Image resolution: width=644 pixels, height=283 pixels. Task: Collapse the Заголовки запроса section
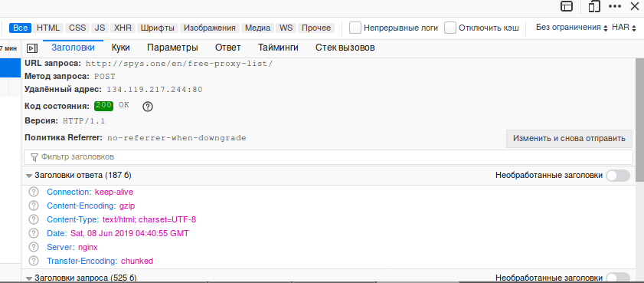point(29,278)
